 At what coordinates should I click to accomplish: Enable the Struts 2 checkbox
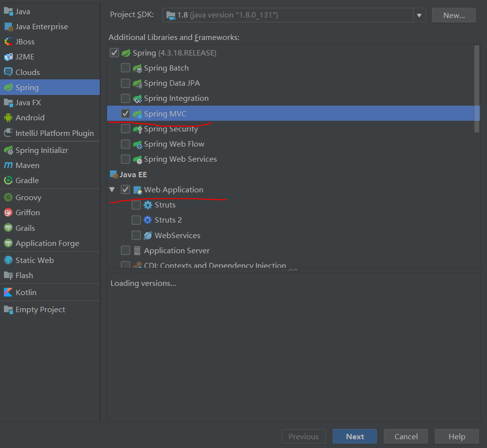pyautogui.click(x=136, y=220)
